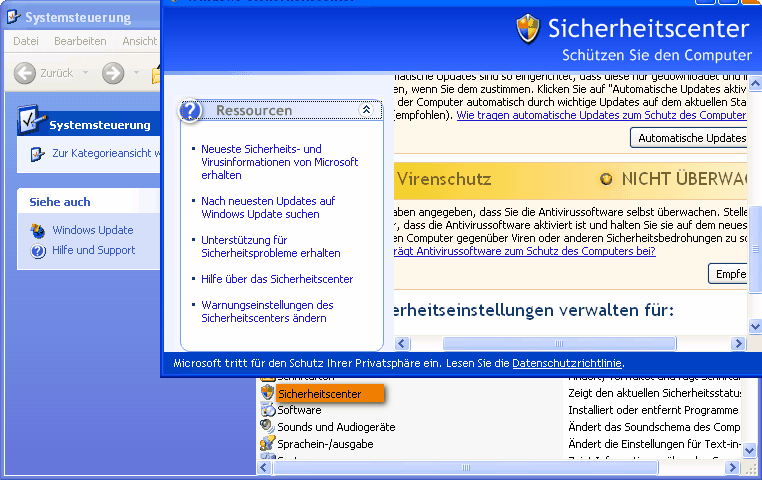Click the yellow NICHT ÜBERWACHT status indicator
The width and height of the screenshot is (762, 480).
pos(606,179)
